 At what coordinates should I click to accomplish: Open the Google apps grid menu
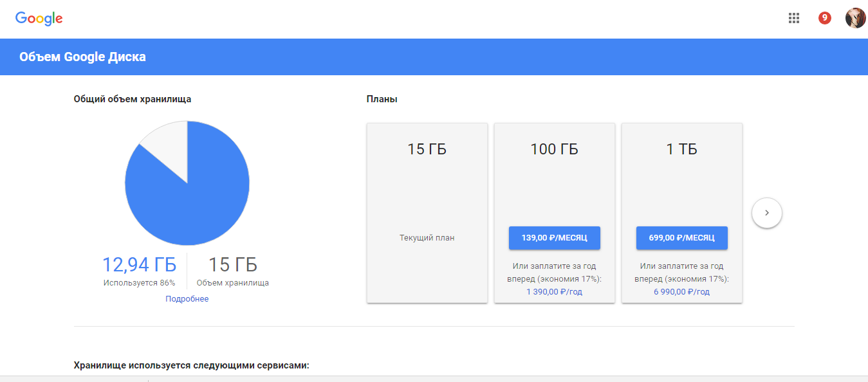point(793,18)
